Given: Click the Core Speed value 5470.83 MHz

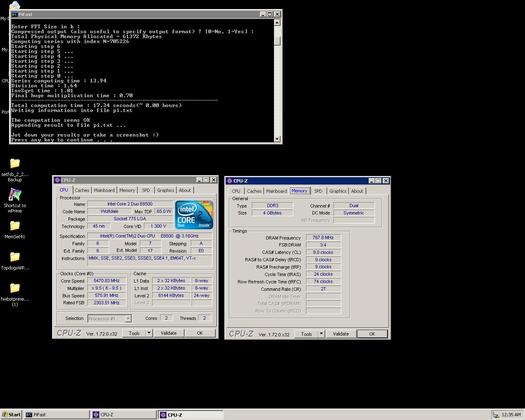Looking at the screenshot, I should coord(107,281).
